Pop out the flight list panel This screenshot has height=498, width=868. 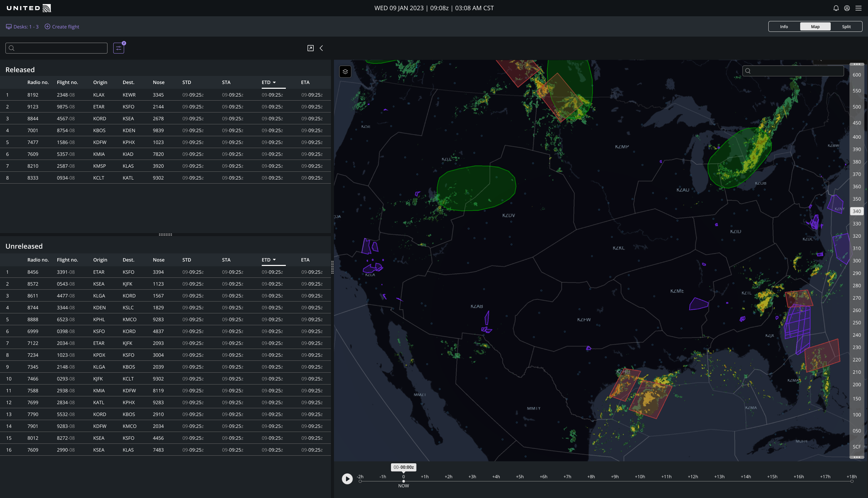pos(310,48)
